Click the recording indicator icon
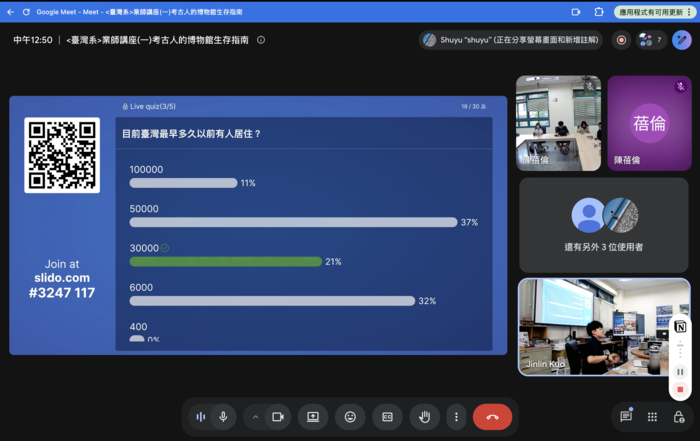This screenshot has height=441, width=700. coord(621,40)
